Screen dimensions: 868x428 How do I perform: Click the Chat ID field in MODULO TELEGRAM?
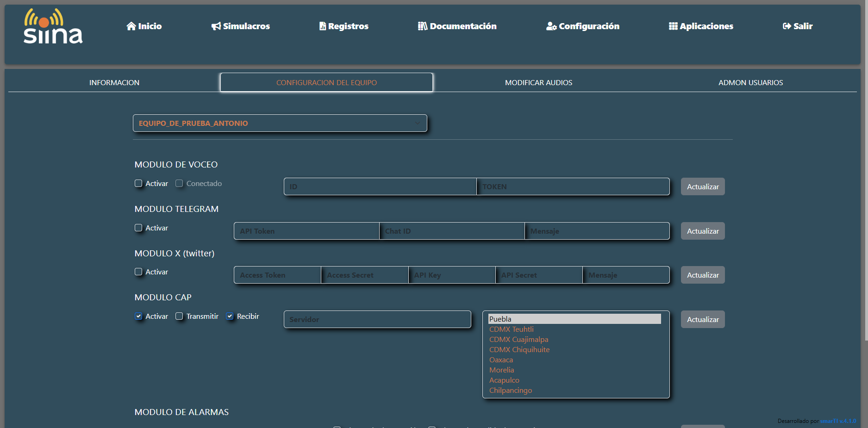pyautogui.click(x=451, y=231)
